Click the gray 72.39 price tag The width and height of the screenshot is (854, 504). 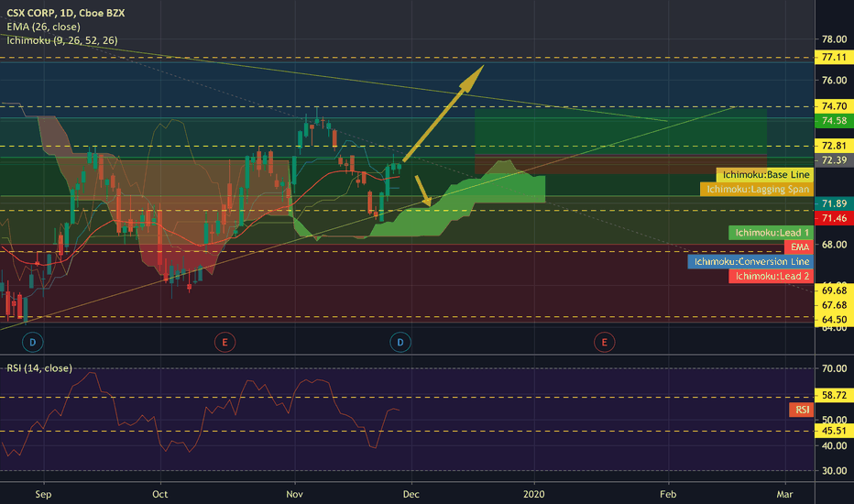pyautogui.click(x=835, y=160)
